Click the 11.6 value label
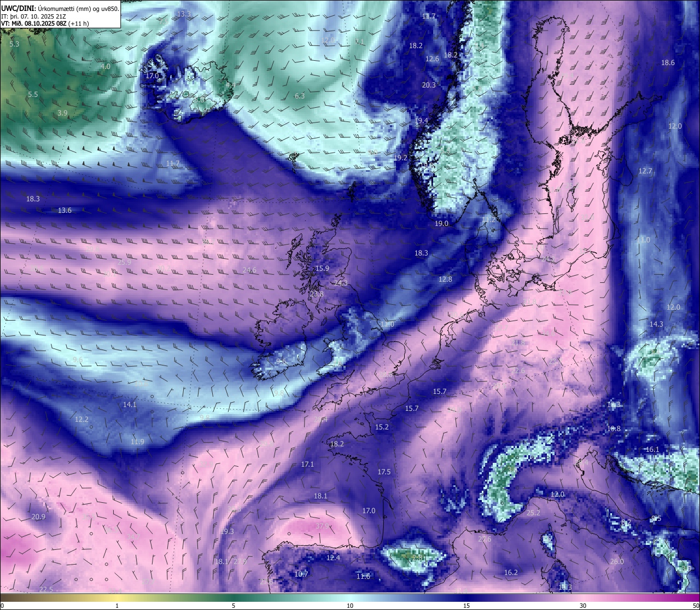 coord(363,576)
